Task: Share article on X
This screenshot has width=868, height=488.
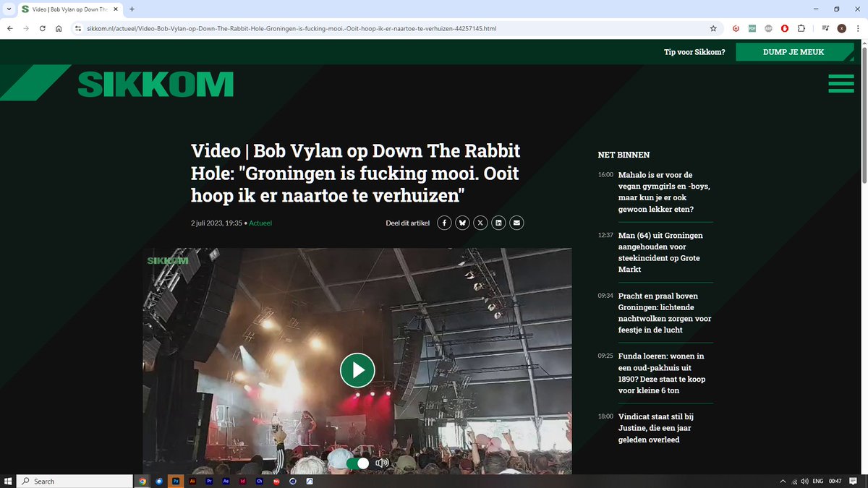Action: click(x=480, y=223)
